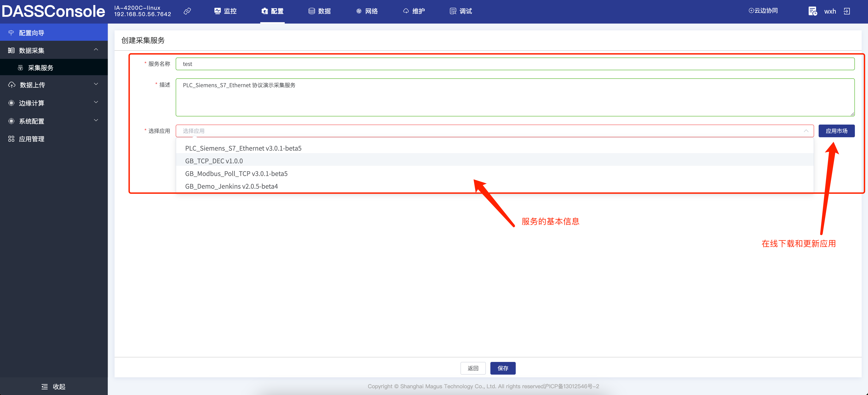
Task: Click the 数据 database icon
Action: [312, 11]
